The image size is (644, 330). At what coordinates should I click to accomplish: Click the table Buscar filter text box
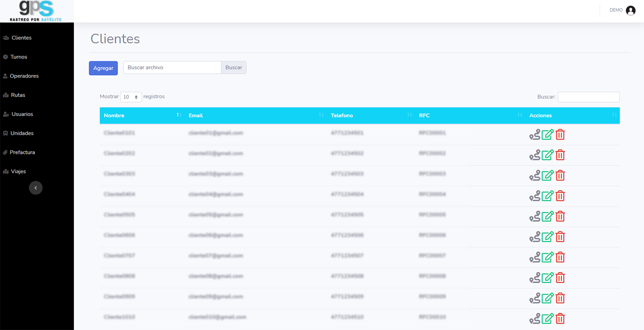(588, 97)
